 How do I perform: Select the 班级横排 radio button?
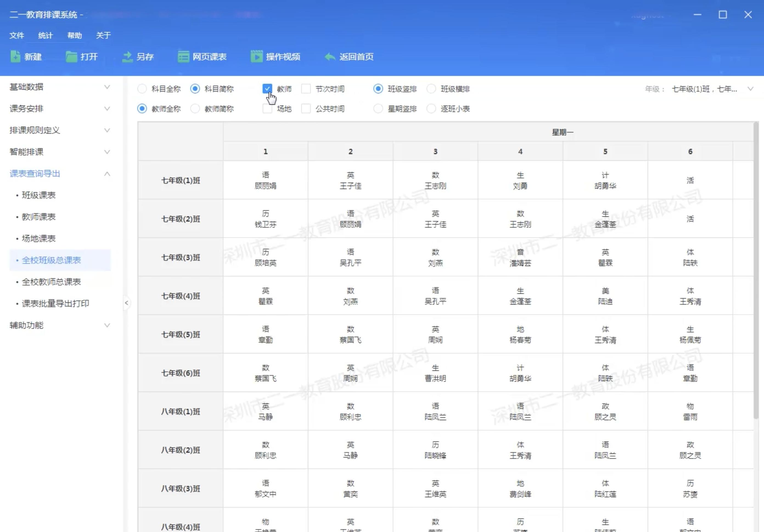431,89
